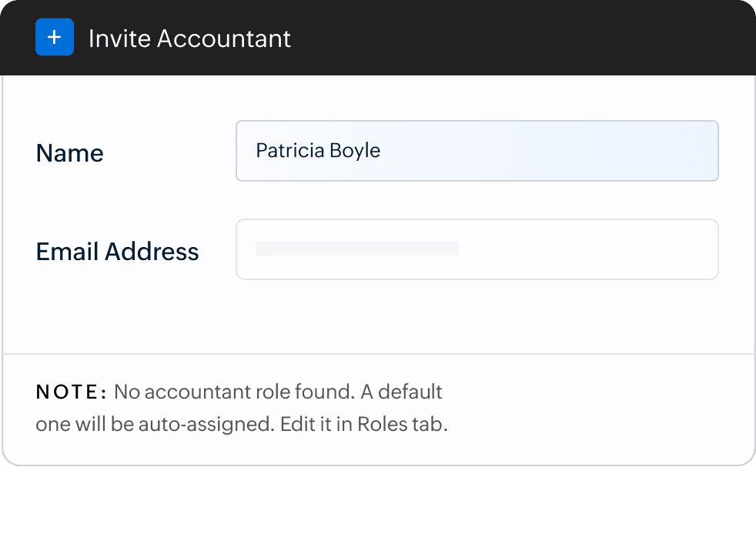Click the Email Address field label
Viewport: 756px width, 551px height.
coord(117,252)
